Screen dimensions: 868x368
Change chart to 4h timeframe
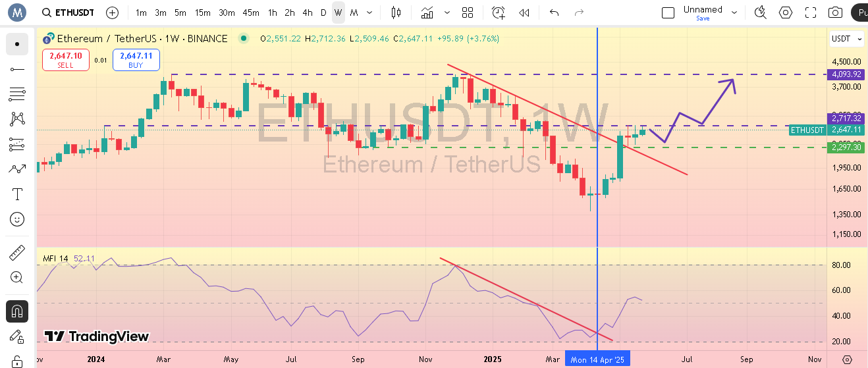point(308,13)
